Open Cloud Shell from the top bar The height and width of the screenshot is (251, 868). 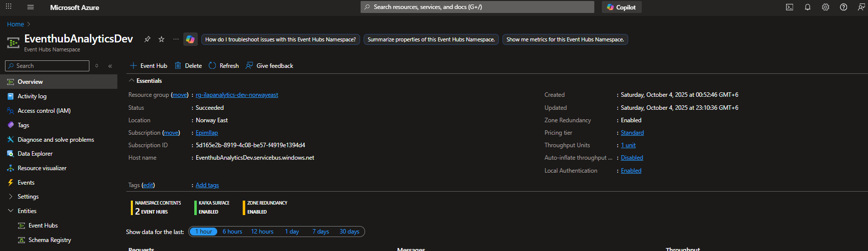point(790,7)
